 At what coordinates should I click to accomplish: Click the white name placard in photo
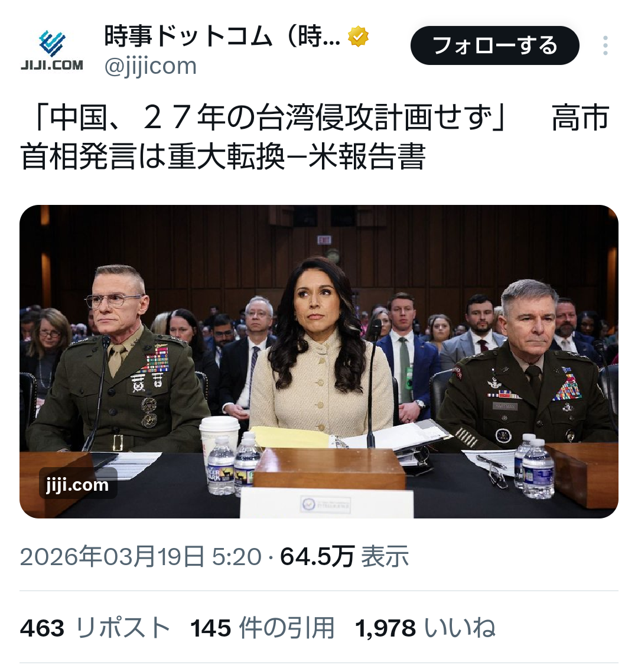(x=327, y=503)
